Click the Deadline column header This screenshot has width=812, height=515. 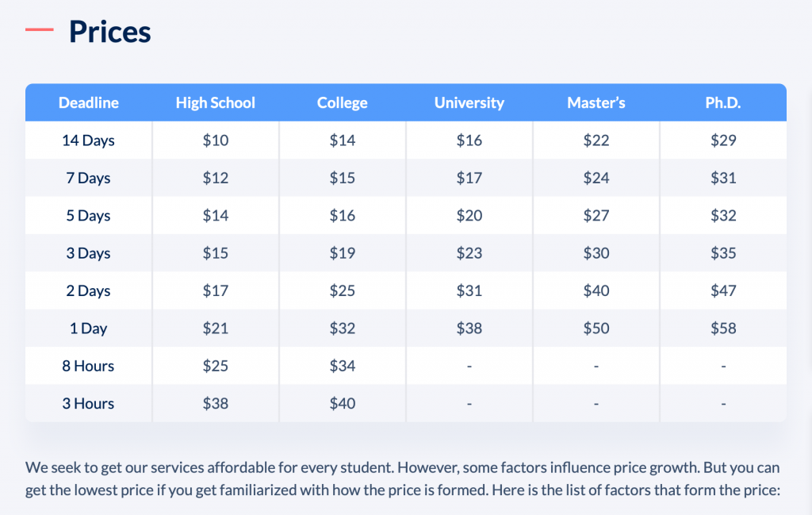tap(89, 102)
